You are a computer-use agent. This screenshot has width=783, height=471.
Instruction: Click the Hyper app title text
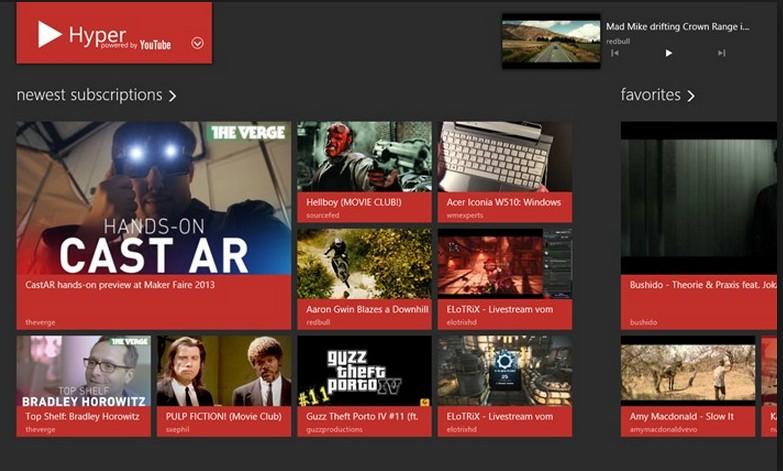pos(97,35)
